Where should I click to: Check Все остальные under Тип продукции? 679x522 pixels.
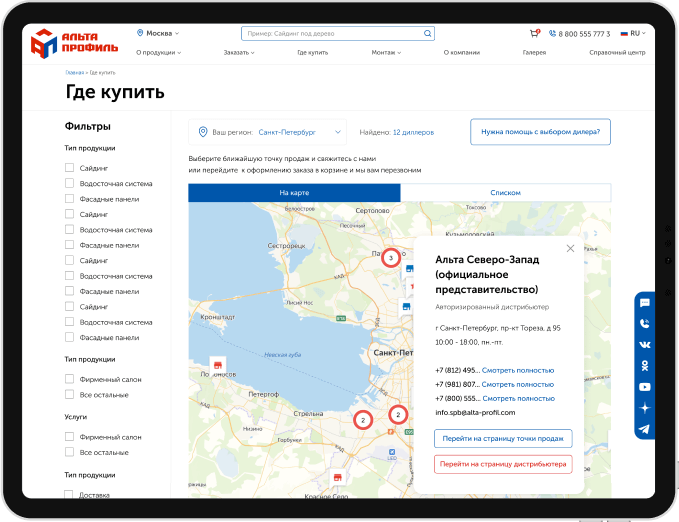click(x=69, y=395)
